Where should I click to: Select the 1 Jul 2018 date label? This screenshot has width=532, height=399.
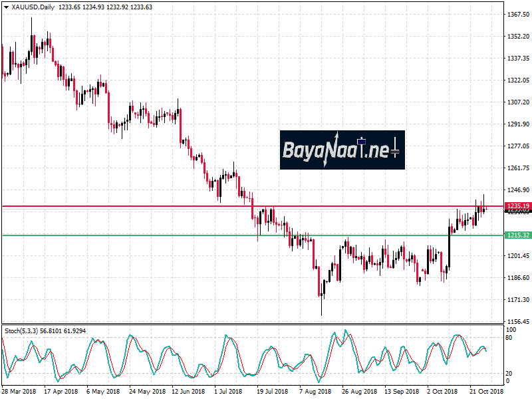pos(226,392)
